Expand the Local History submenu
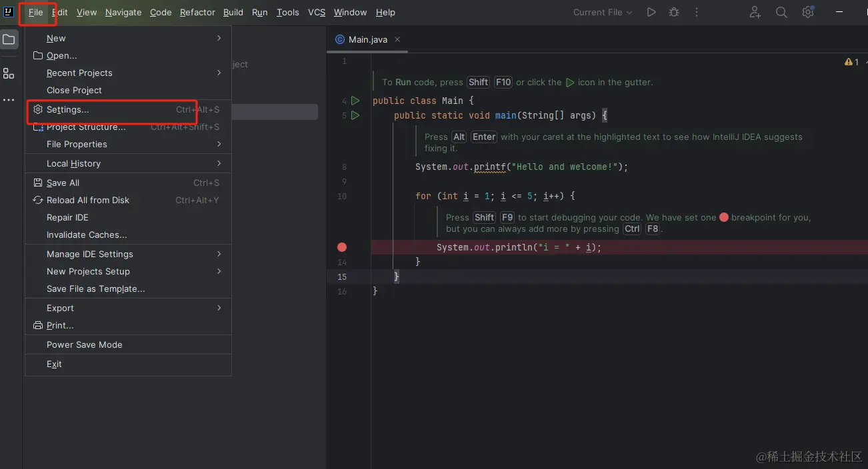The width and height of the screenshot is (868, 469). coord(128,164)
